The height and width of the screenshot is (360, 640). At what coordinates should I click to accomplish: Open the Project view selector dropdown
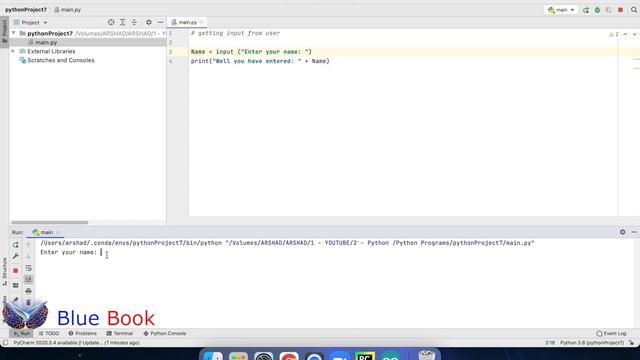pyautogui.click(x=31, y=22)
